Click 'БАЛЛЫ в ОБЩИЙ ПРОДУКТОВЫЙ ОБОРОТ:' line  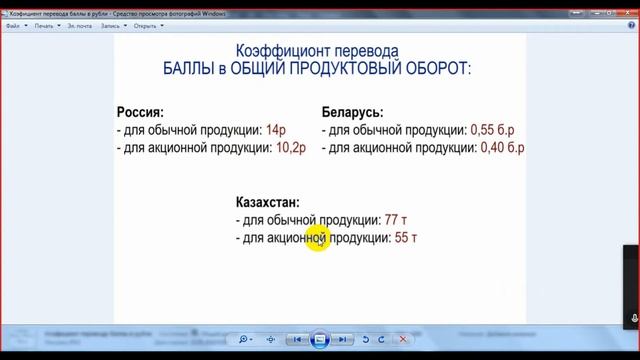(x=317, y=68)
